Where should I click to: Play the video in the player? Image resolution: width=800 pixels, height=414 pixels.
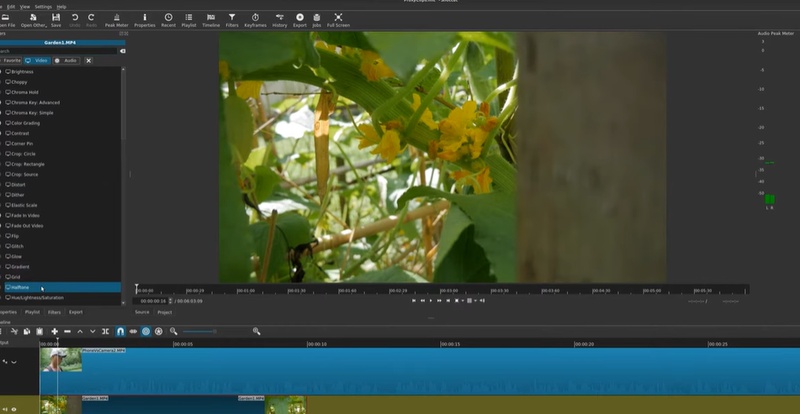tap(431, 301)
